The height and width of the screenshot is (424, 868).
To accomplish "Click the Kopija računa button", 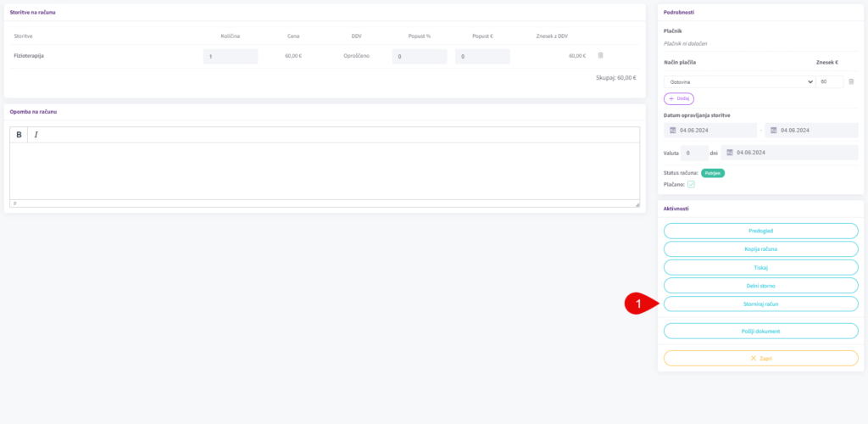I will [760, 248].
